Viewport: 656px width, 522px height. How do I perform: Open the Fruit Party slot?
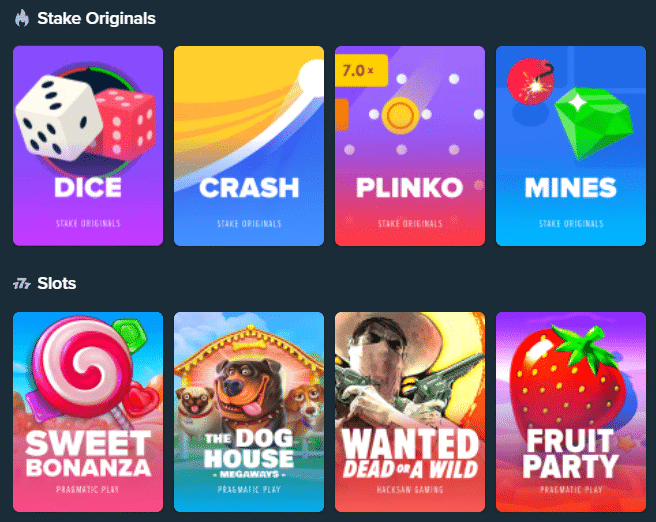pyautogui.click(x=571, y=412)
